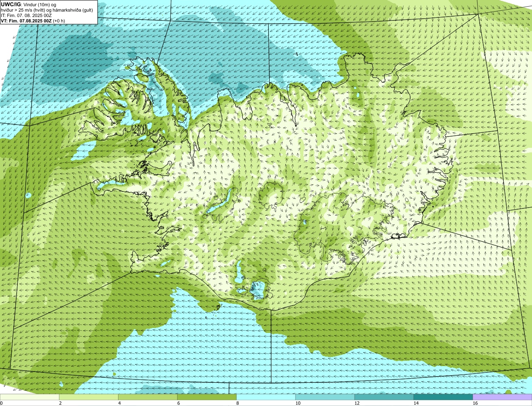Viewport: 532px width, 406px height.
Task: Click the legend scale label "0"
Action: pos(1,403)
